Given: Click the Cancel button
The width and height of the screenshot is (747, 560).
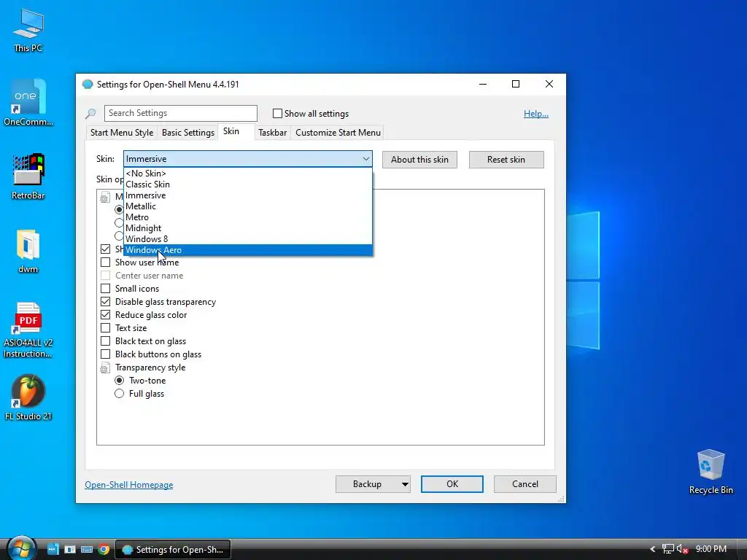Looking at the screenshot, I should click(525, 484).
